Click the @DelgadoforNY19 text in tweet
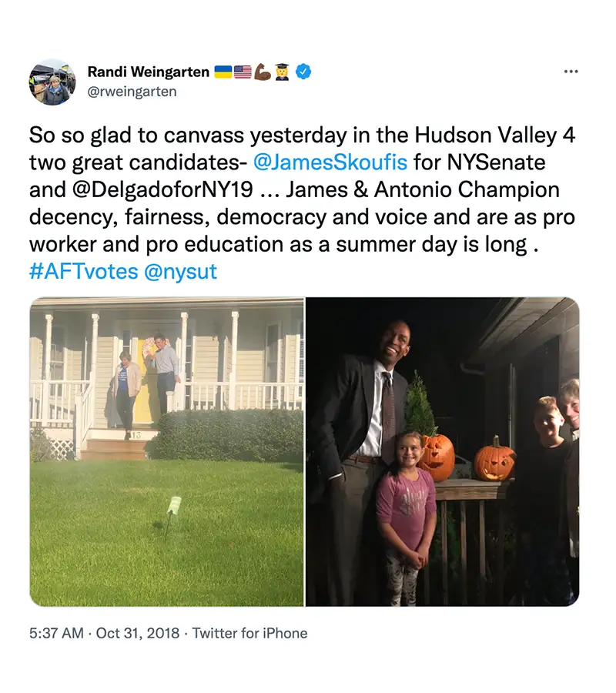Screen dimensions: 616x693 pyautogui.click(x=161, y=189)
